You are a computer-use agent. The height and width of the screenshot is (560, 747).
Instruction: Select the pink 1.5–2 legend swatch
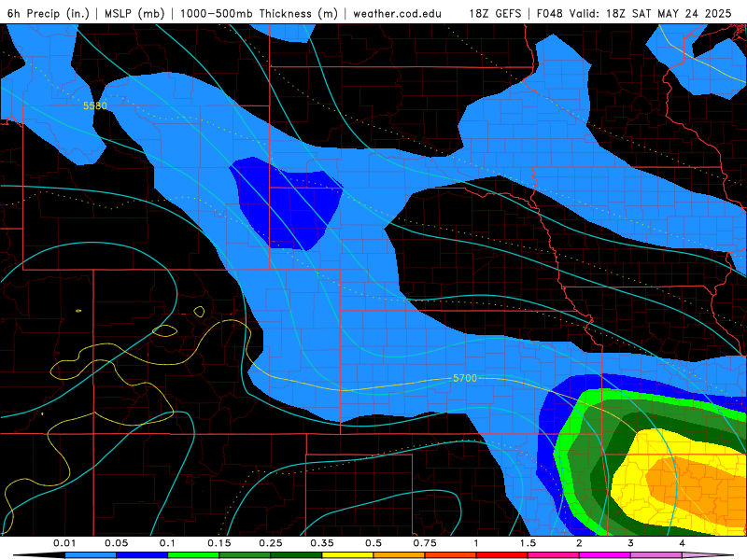554,555
